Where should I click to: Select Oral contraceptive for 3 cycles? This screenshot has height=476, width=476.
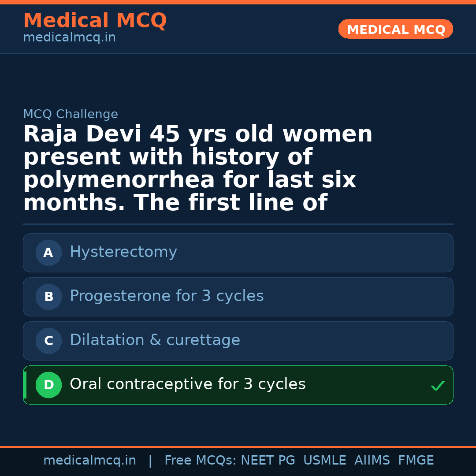[x=187, y=384]
